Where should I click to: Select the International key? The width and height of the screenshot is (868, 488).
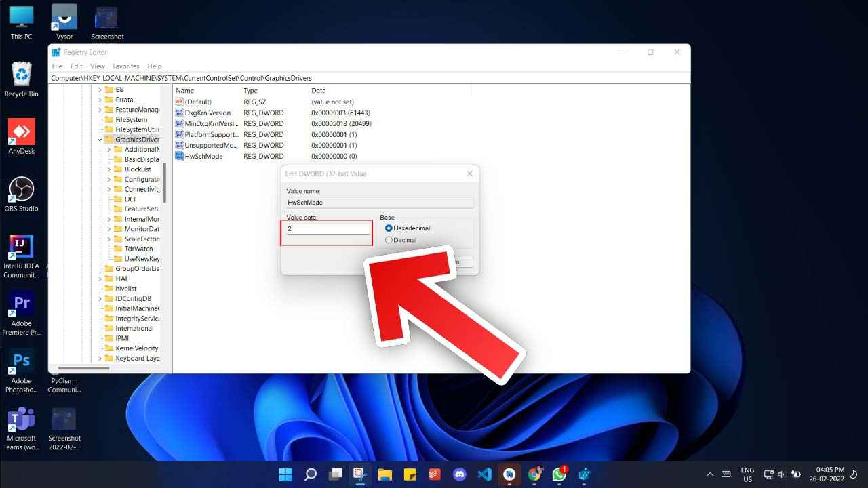click(x=130, y=328)
